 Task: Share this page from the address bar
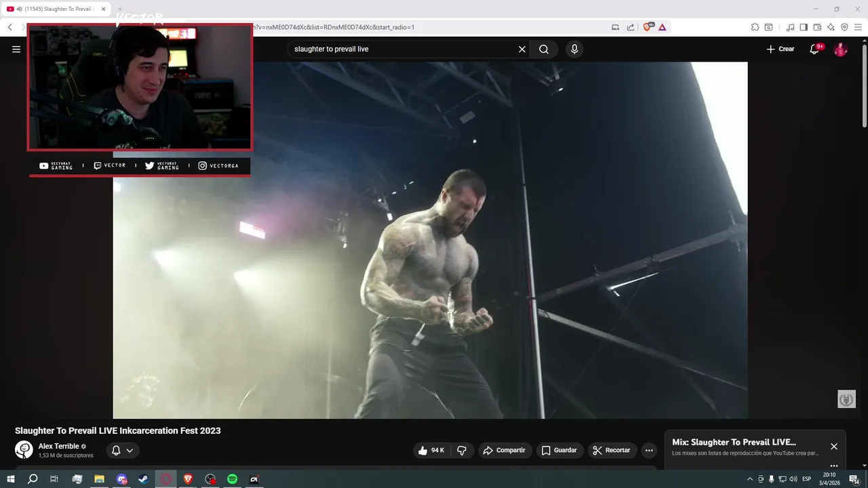coord(631,27)
